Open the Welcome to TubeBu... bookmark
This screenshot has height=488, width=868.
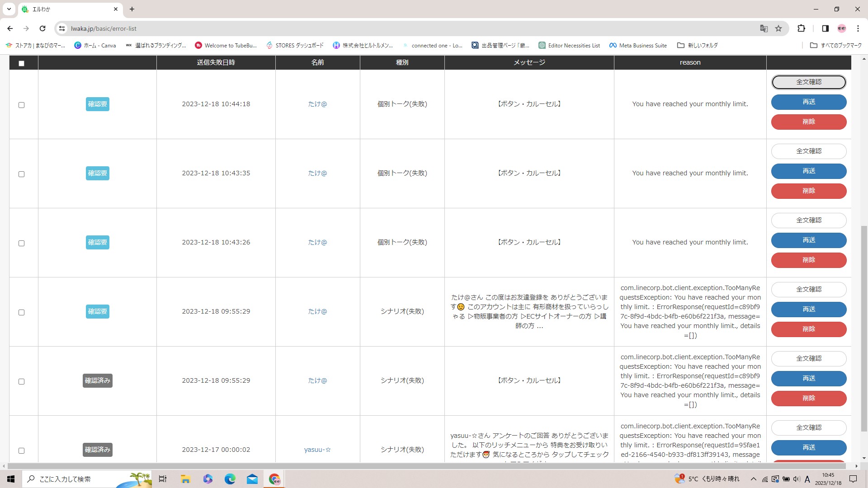226,45
